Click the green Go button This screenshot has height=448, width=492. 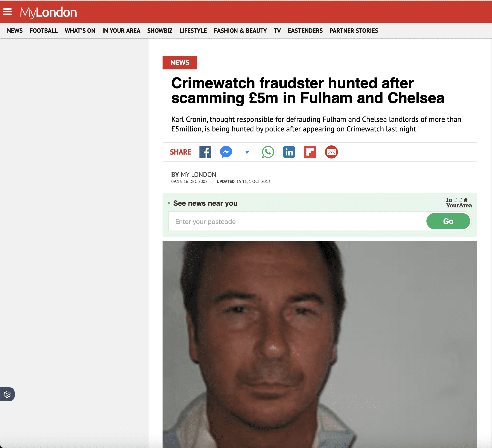[x=448, y=221]
